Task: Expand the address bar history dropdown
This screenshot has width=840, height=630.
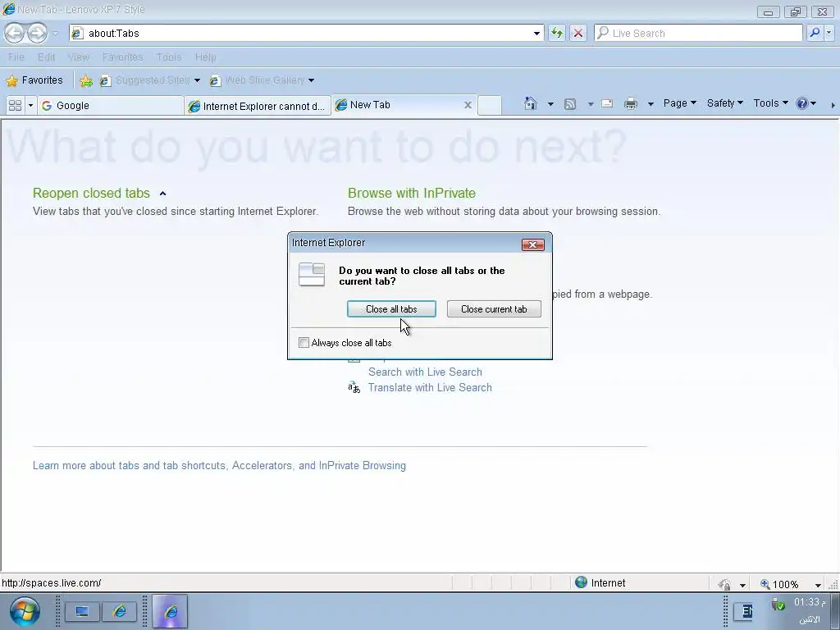Action: tap(536, 33)
